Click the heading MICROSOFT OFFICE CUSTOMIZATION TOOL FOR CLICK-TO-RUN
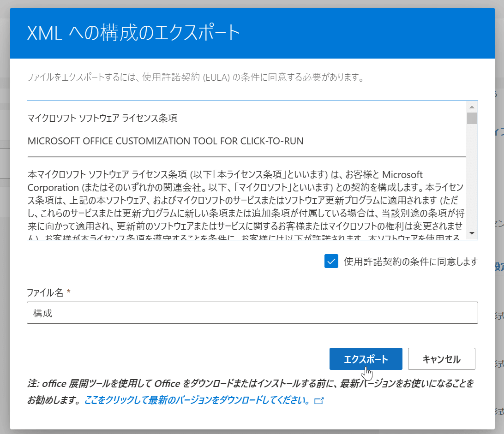 166,141
